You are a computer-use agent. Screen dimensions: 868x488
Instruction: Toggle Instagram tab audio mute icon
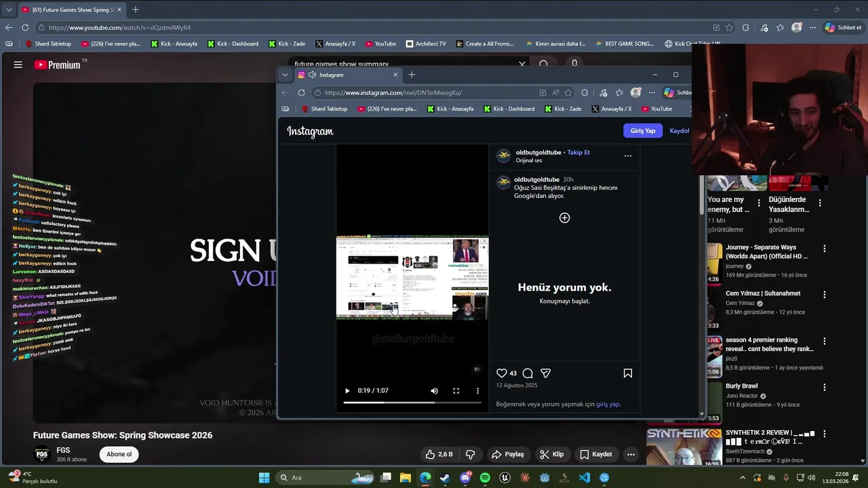pos(312,75)
